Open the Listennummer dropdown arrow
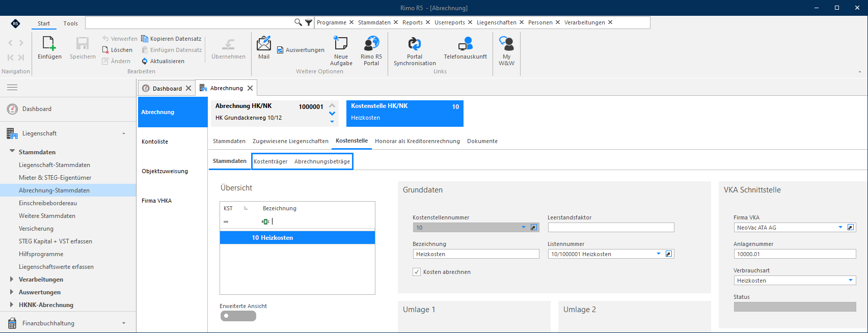The width and height of the screenshot is (868, 333). click(x=658, y=254)
